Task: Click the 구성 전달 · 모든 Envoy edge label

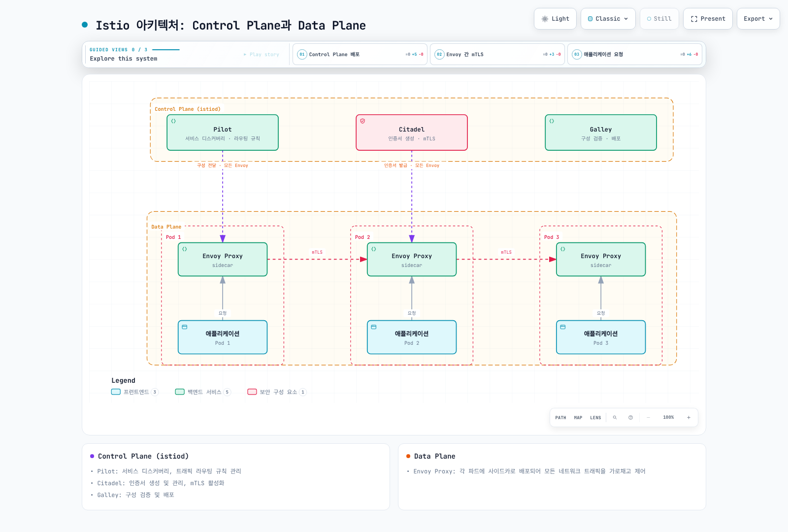Action: (x=223, y=166)
